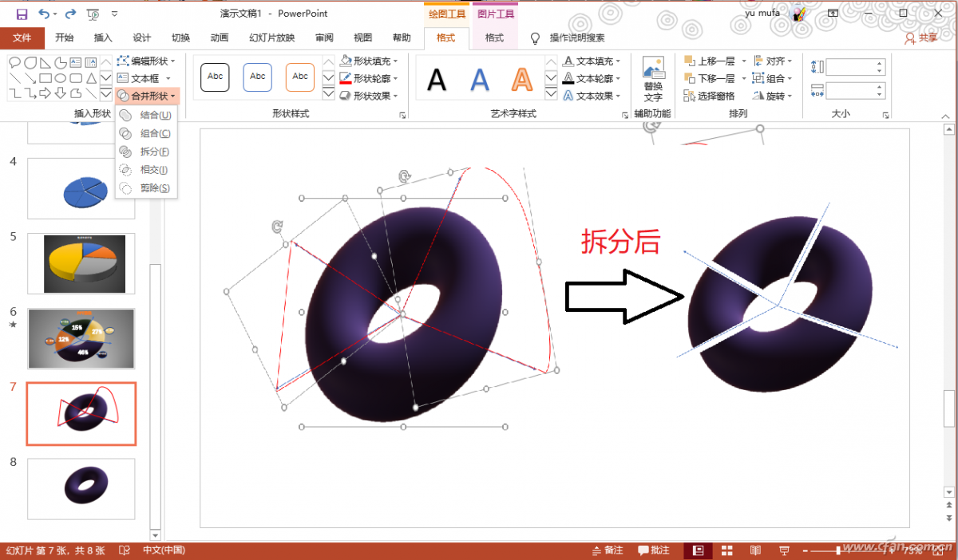958x560 pixels.
Task: Switch to the 切换 ribbon tab
Action: [180, 37]
